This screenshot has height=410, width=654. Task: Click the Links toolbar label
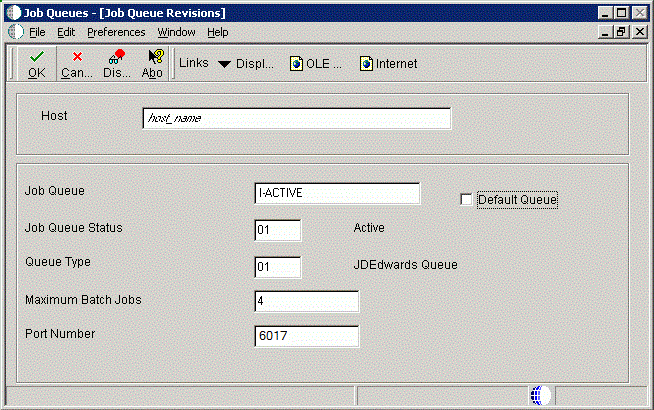coord(194,63)
